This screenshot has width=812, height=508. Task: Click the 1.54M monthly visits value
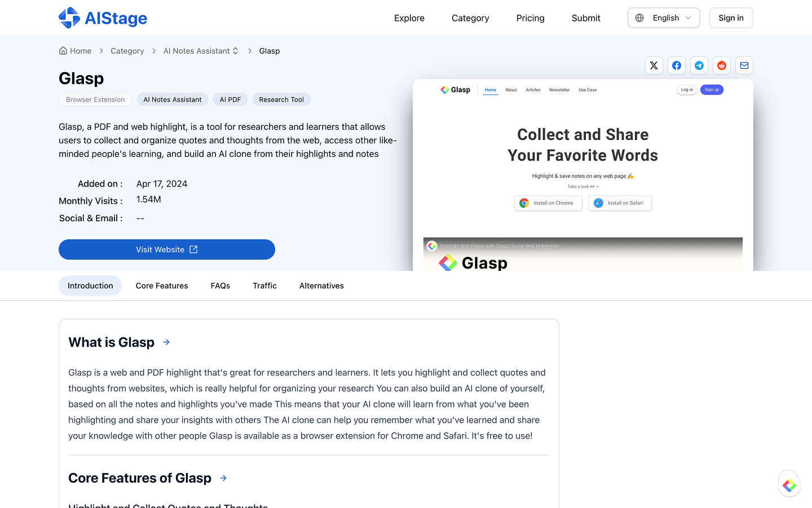click(x=149, y=199)
